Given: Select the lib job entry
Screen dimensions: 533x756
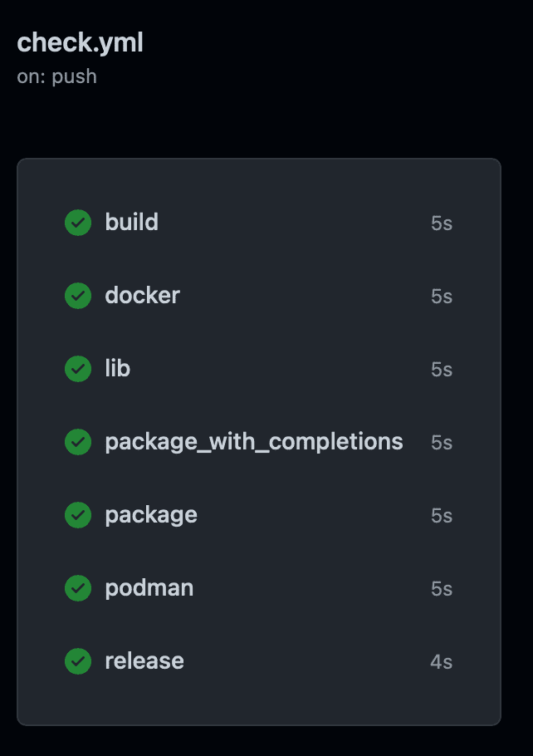Looking at the screenshot, I should (x=117, y=368).
